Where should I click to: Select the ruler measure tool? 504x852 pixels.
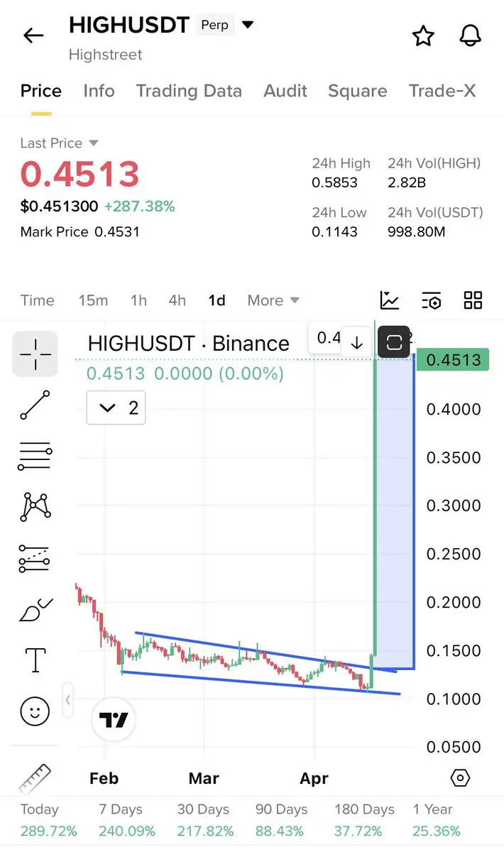(35, 777)
